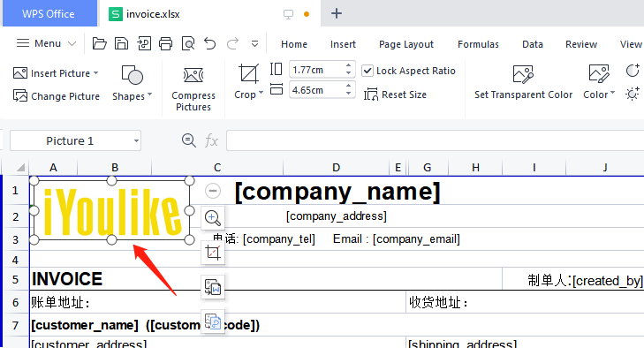Expand the Shapes dropdown arrow

pos(149,95)
